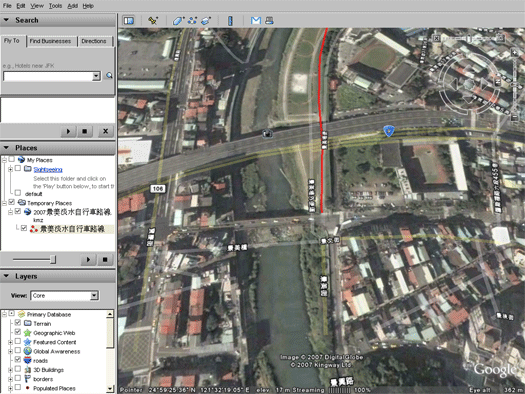Zoom out with the navigation minus button
The width and height of the screenshot is (525, 394).
515,117
